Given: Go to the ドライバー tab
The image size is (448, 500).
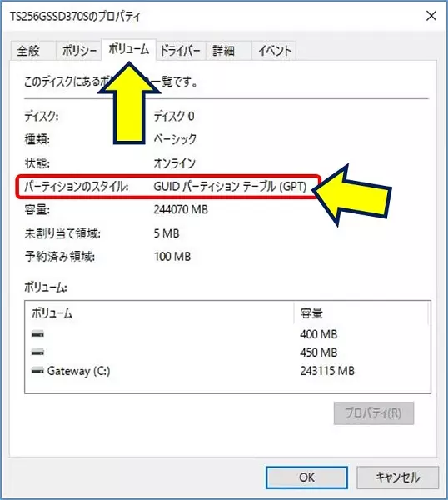Looking at the screenshot, I should click(181, 50).
